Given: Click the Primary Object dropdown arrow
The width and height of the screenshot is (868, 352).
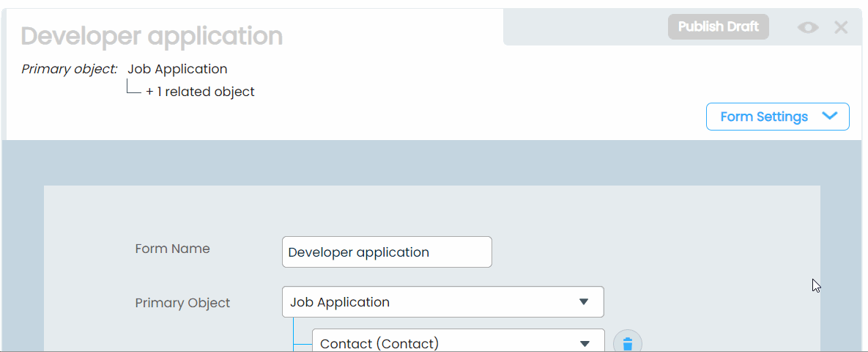Looking at the screenshot, I should (584, 302).
